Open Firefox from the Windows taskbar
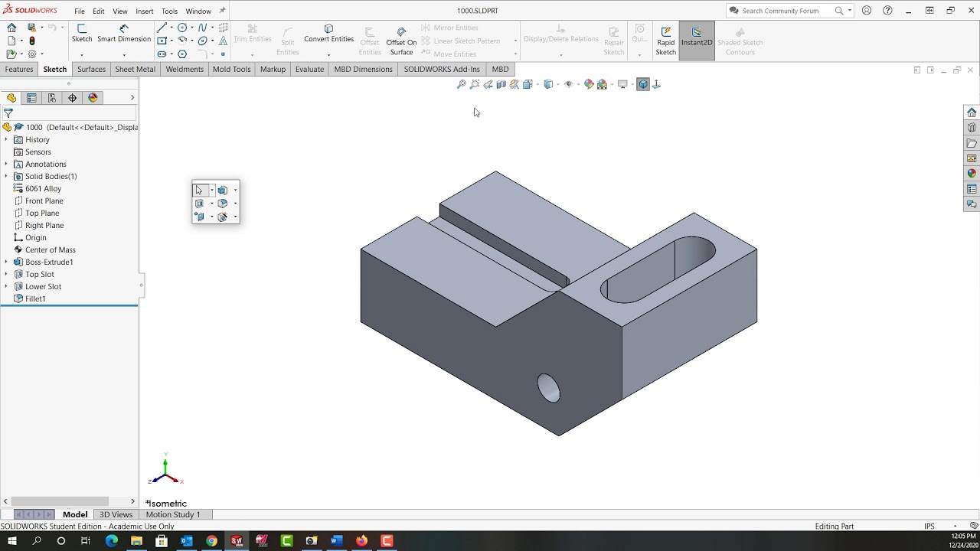 (x=361, y=541)
